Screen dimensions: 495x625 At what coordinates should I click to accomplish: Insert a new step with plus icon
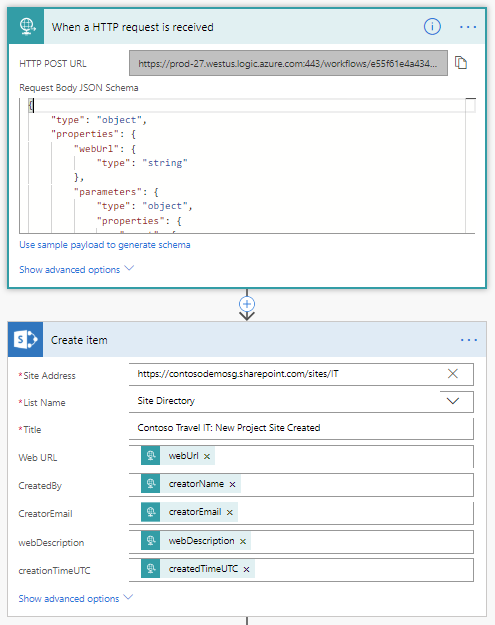point(247,304)
